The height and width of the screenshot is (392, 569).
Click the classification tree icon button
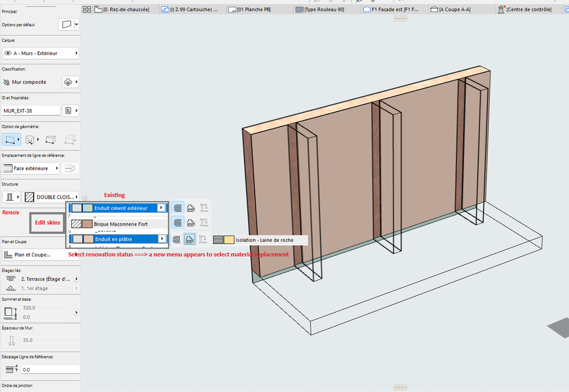click(x=68, y=82)
